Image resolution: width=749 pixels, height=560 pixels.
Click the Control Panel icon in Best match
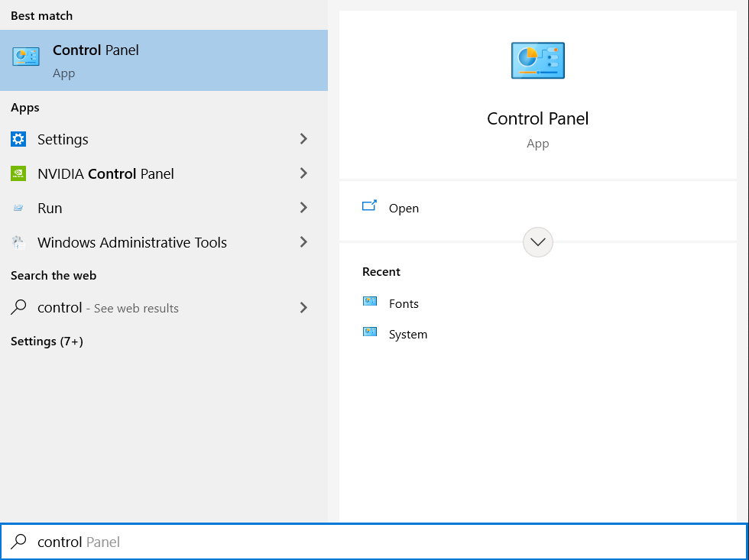26,57
